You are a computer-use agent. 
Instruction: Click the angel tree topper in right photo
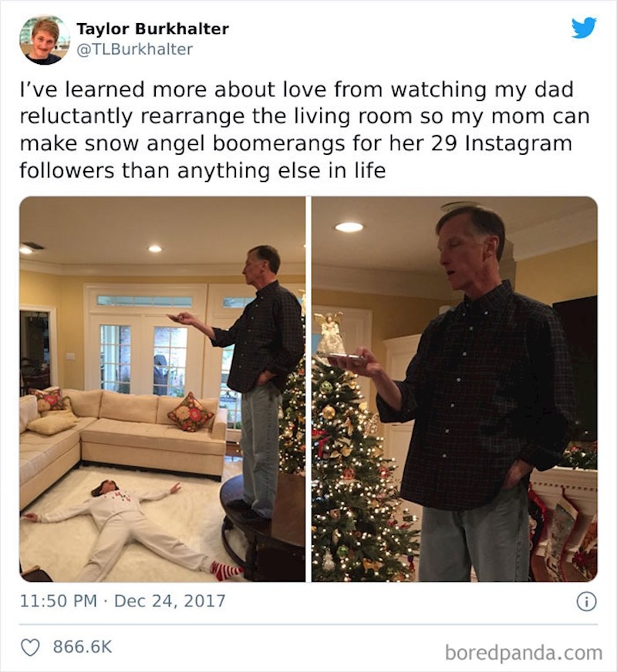329,335
